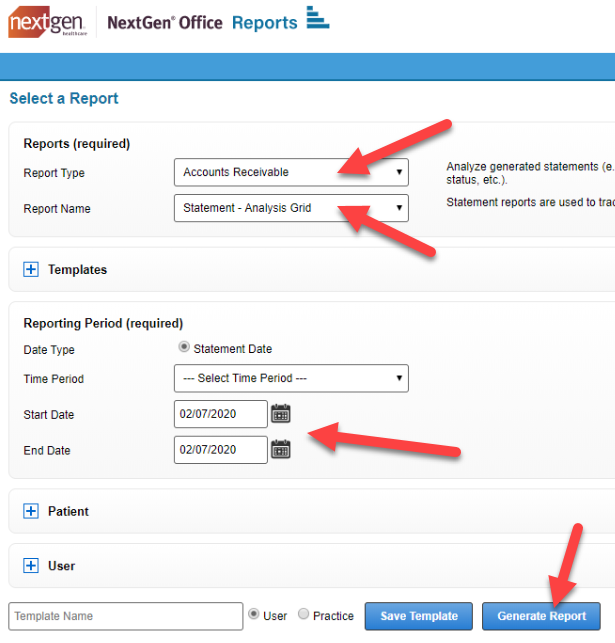Click into the Start Date field
Viewport: 615px width, 643px height.
point(220,414)
